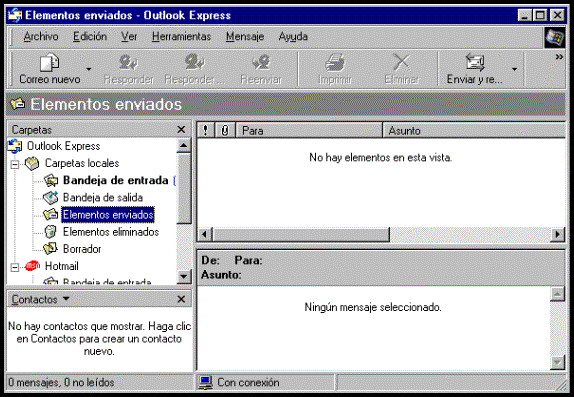Open the Ver menu
Image resolution: width=574 pixels, height=397 pixels.
tap(129, 37)
